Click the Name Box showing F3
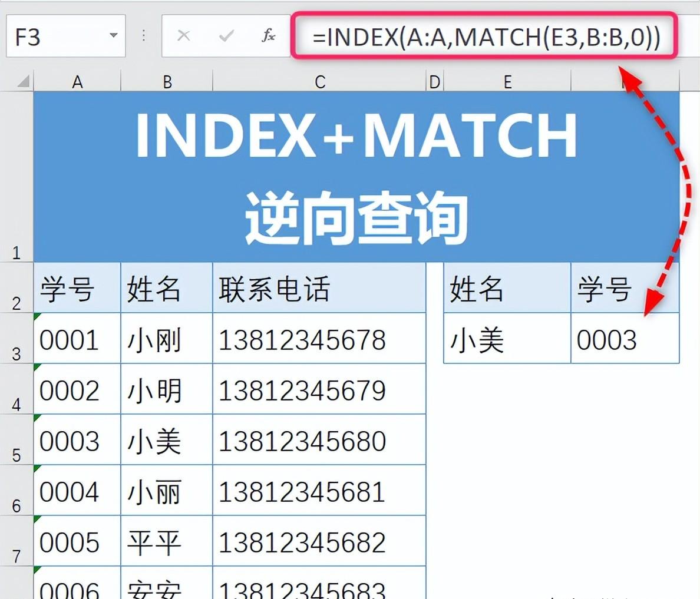The image size is (700, 599). 65,36
